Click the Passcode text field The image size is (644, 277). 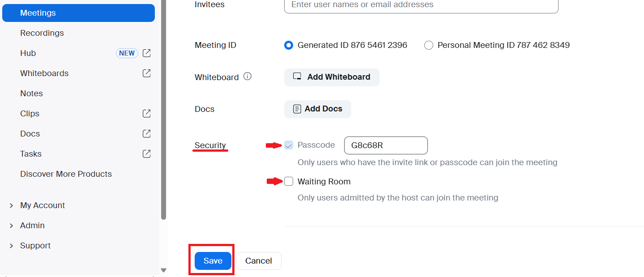pos(385,145)
